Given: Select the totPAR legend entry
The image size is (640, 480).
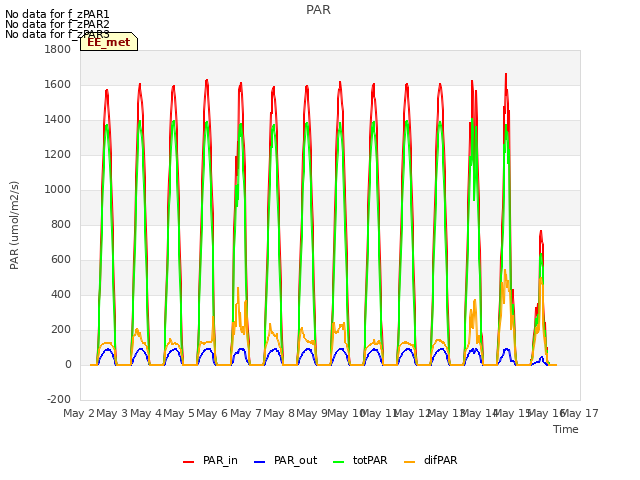Looking at the screenshot, I should click(360, 460).
